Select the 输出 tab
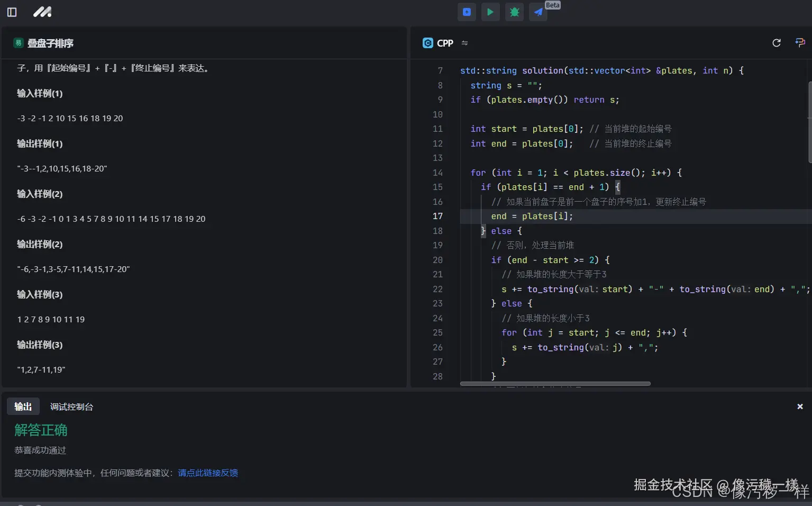 [23, 406]
